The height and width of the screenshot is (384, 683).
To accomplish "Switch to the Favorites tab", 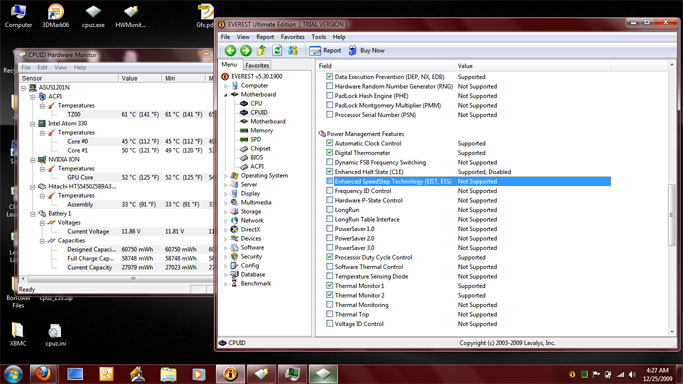I will point(257,65).
